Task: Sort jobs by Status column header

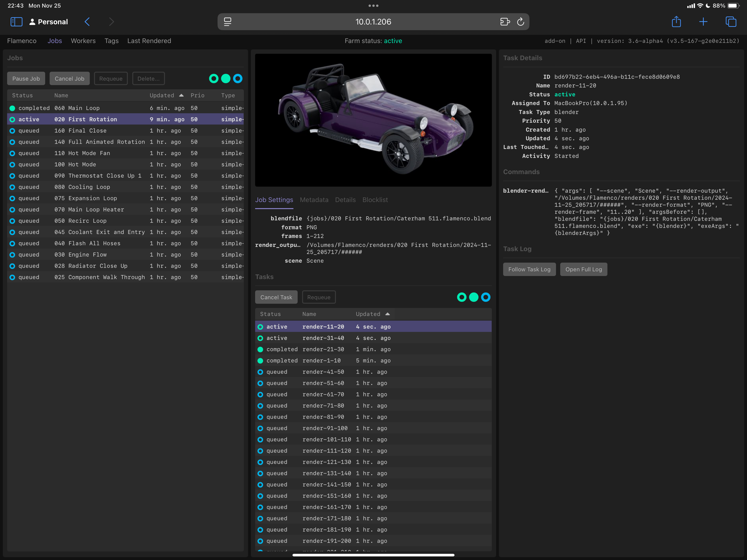Action: (x=22, y=95)
